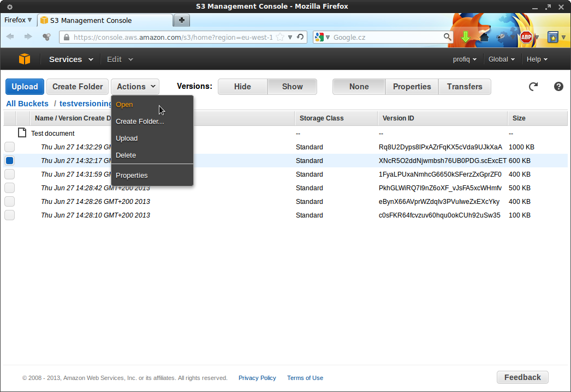Open the URL history dropdown arrow
The height and width of the screenshot is (392, 571).
pyautogui.click(x=290, y=37)
